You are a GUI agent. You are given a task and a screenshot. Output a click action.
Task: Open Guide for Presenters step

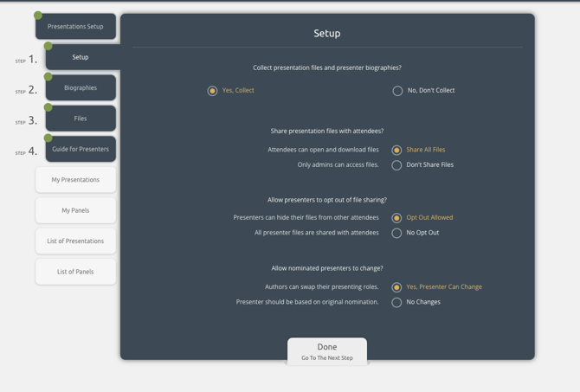click(x=81, y=150)
